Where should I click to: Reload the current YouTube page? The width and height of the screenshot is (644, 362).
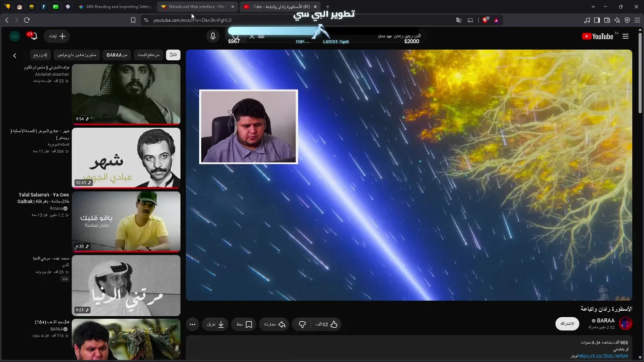27,20
